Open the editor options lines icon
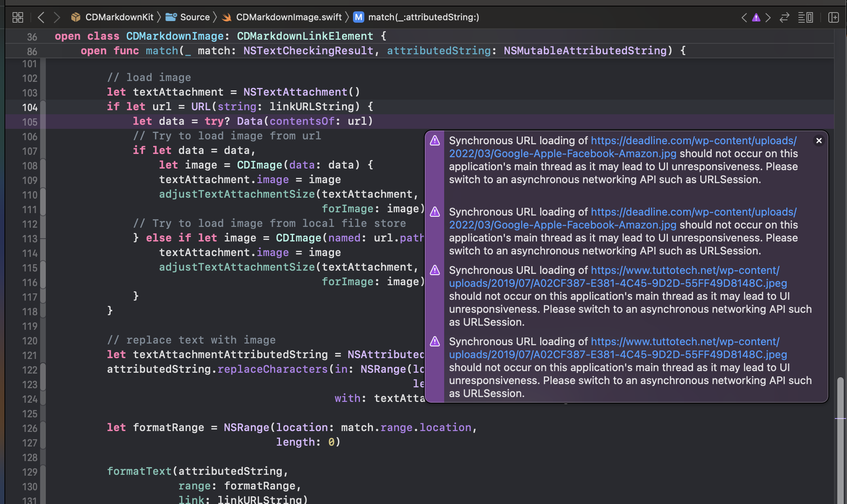 point(805,17)
